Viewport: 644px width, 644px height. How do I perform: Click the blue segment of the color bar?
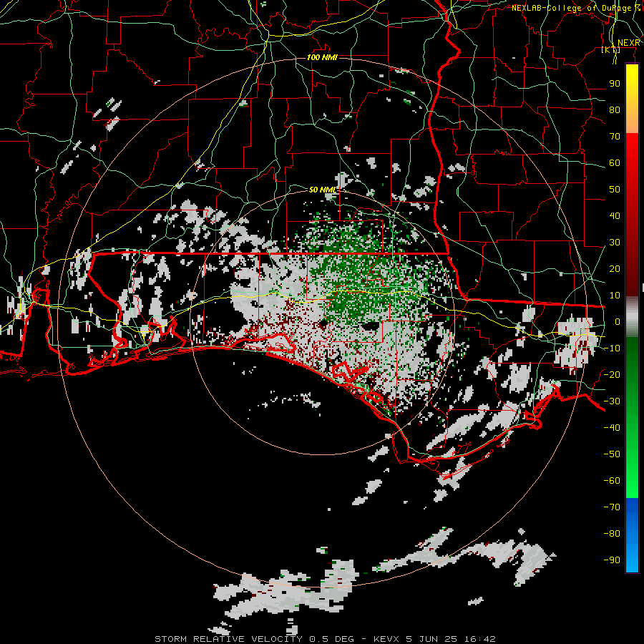(632, 535)
